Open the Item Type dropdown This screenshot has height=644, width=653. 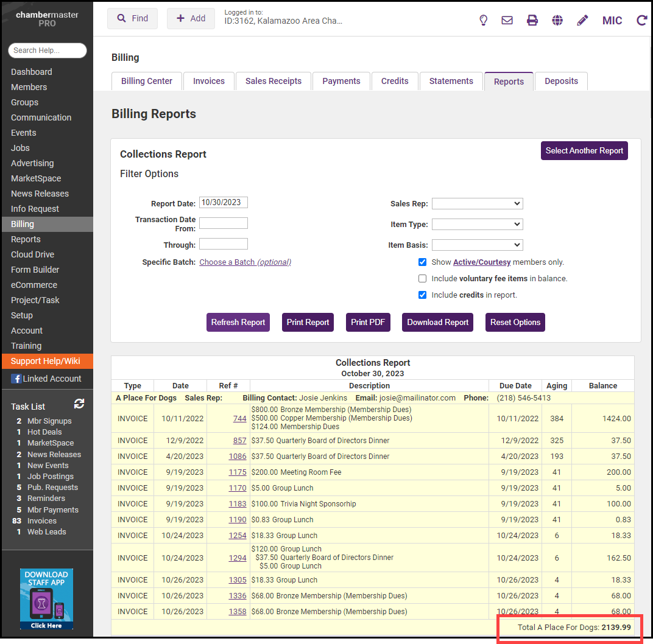[477, 225]
